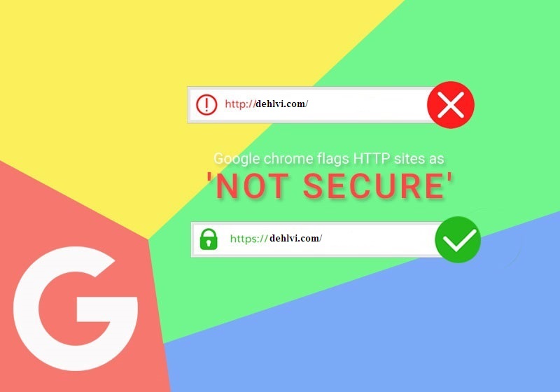Select the red http:// protocol text
This screenshot has height=392, width=560.
[240, 104]
